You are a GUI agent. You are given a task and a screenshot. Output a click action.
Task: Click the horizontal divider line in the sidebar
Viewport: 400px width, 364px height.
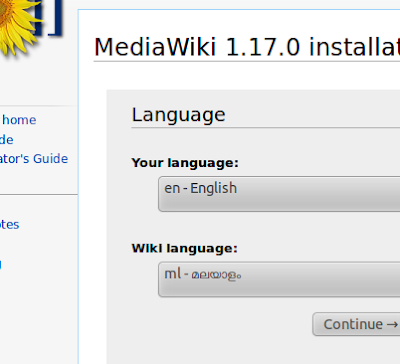click(39, 194)
